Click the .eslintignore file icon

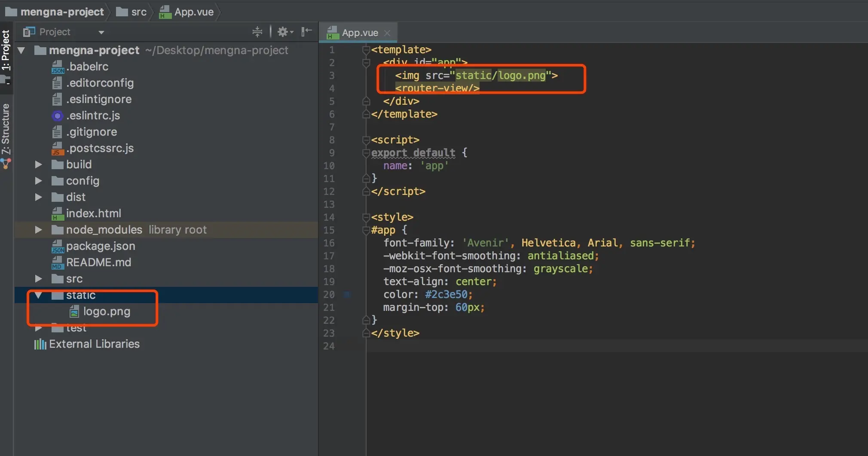pyautogui.click(x=57, y=99)
